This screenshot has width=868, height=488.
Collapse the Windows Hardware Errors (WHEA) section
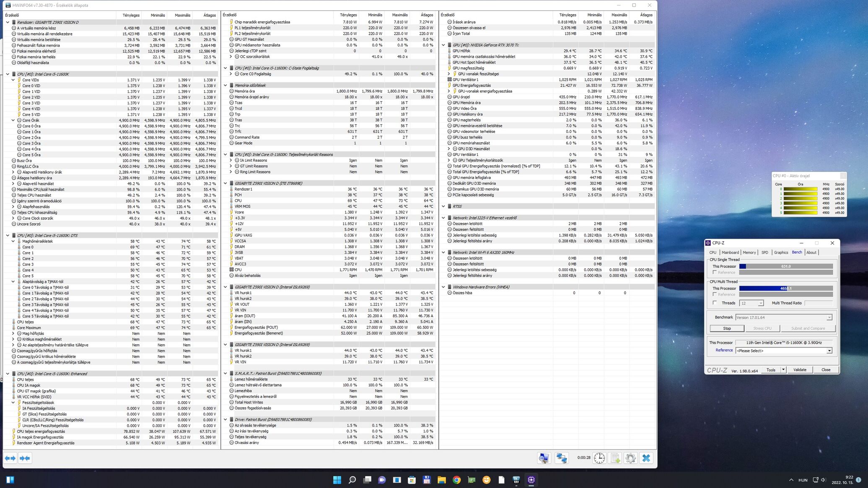pyautogui.click(x=443, y=287)
